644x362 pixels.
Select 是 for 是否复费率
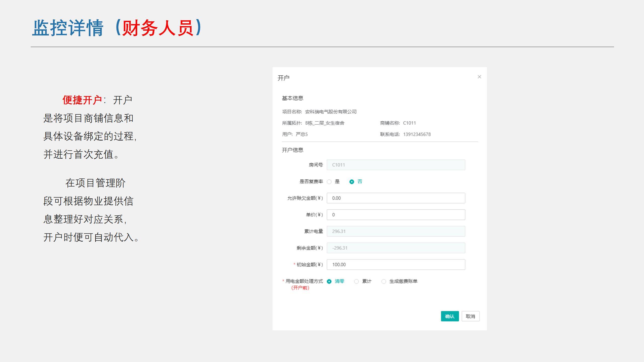click(x=329, y=182)
